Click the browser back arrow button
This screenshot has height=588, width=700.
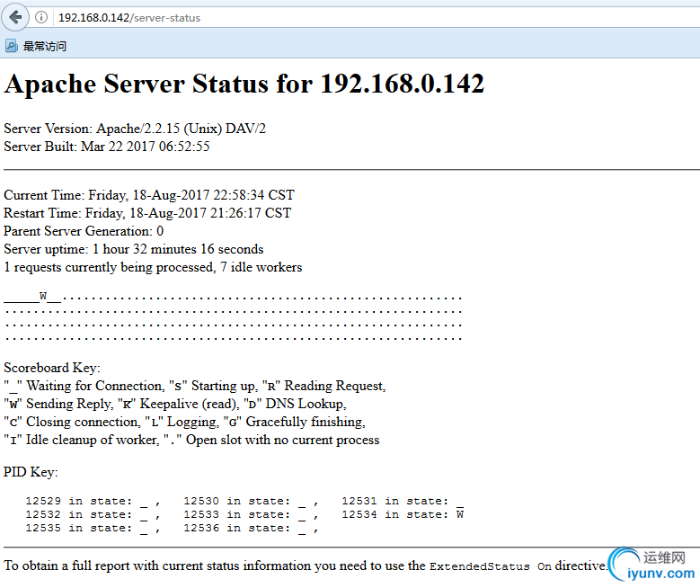[15, 17]
